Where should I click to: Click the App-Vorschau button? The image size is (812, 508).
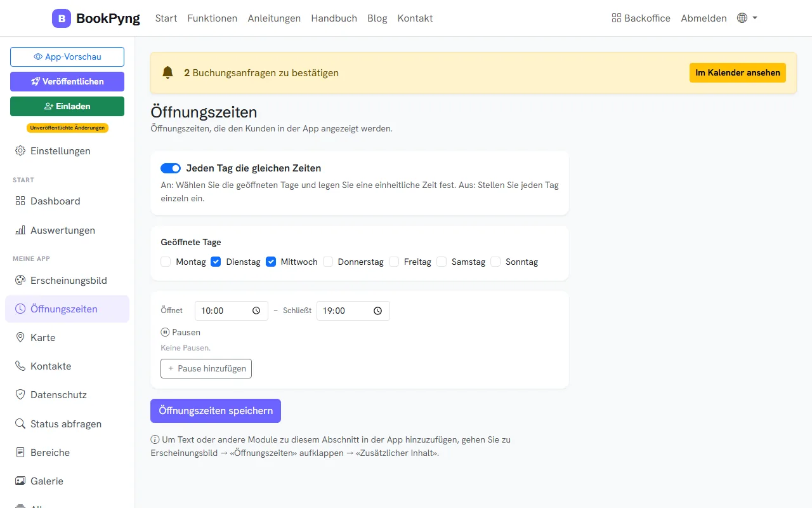click(x=67, y=57)
